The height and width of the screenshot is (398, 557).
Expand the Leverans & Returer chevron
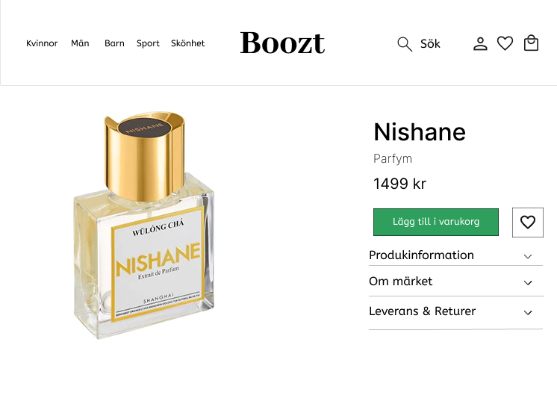coord(528,313)
